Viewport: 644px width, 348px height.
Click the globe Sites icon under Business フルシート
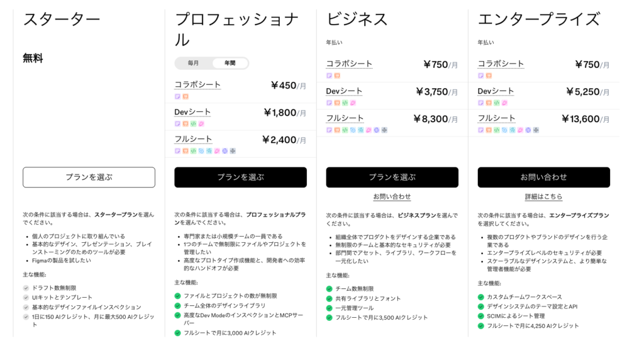pos(376,130)
